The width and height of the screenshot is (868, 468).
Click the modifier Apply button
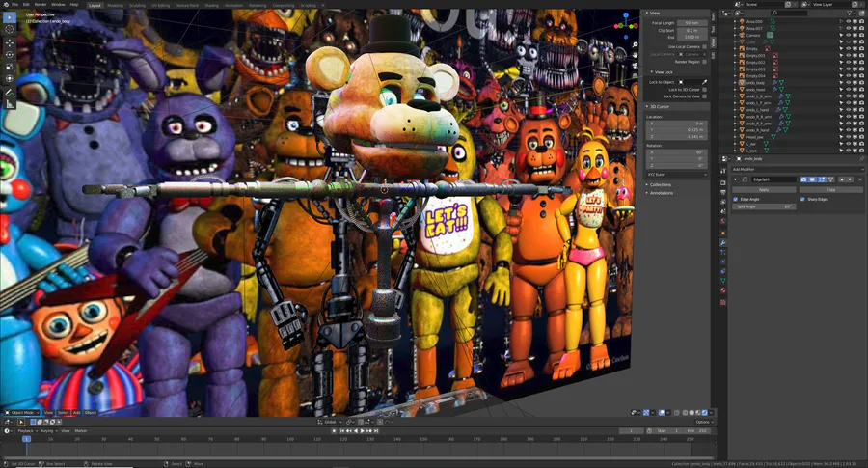(x=764, y=189)
